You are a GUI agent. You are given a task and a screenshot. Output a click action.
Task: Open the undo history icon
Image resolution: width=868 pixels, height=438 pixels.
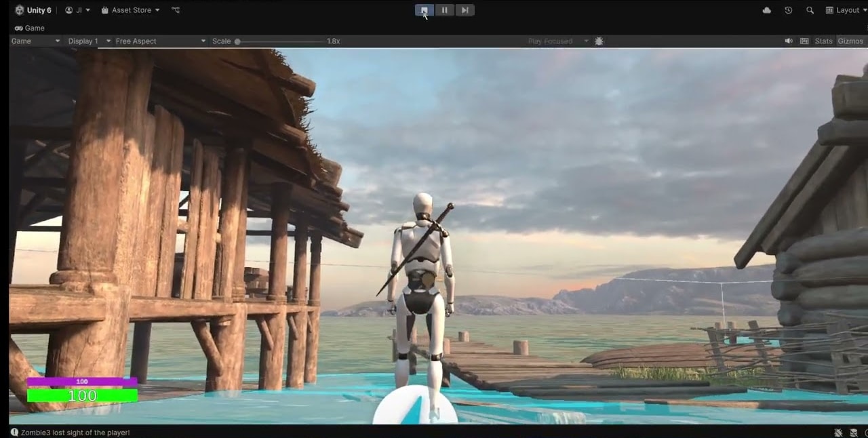788,10
